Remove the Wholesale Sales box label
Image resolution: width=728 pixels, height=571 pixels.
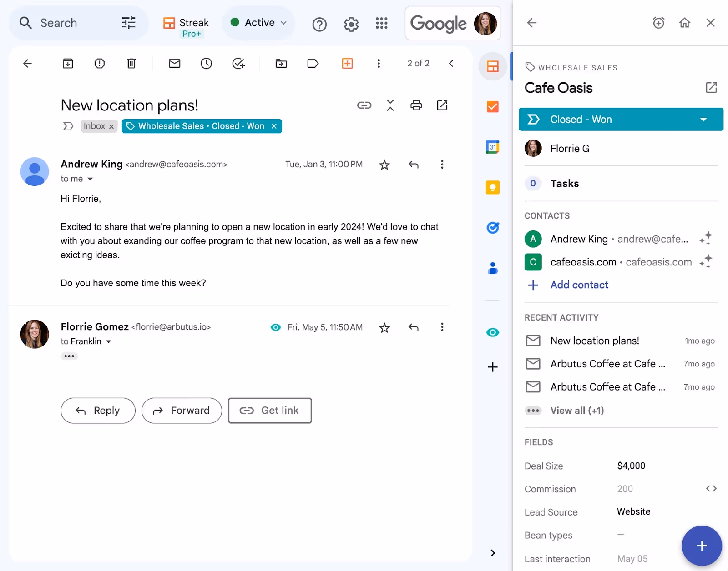coord(274,126)
